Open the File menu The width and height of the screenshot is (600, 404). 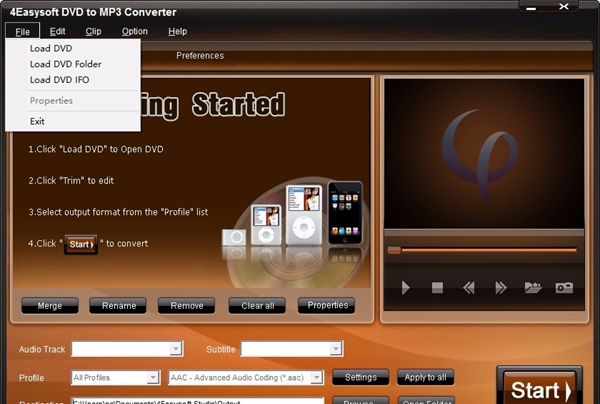coord(23,31)
